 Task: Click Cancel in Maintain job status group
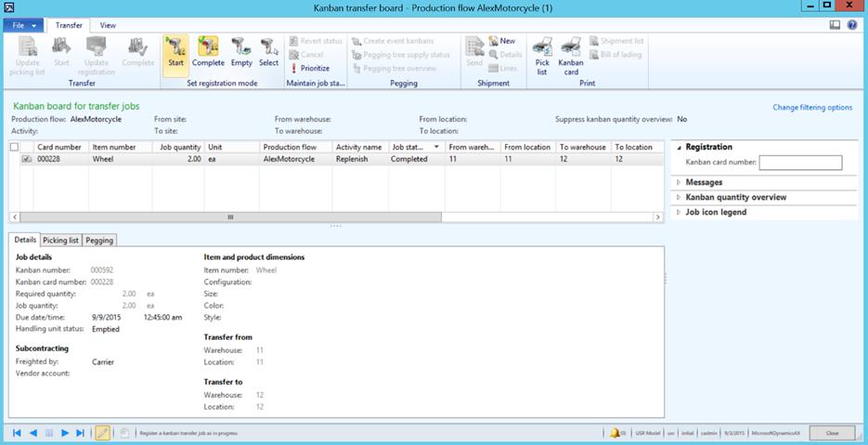tap(306, 54)
